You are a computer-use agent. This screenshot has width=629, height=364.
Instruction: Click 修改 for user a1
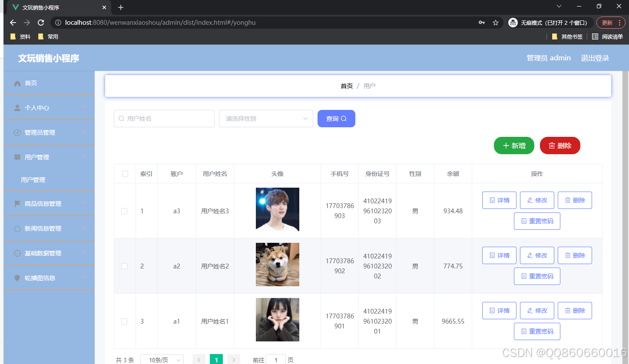(537, 311)
